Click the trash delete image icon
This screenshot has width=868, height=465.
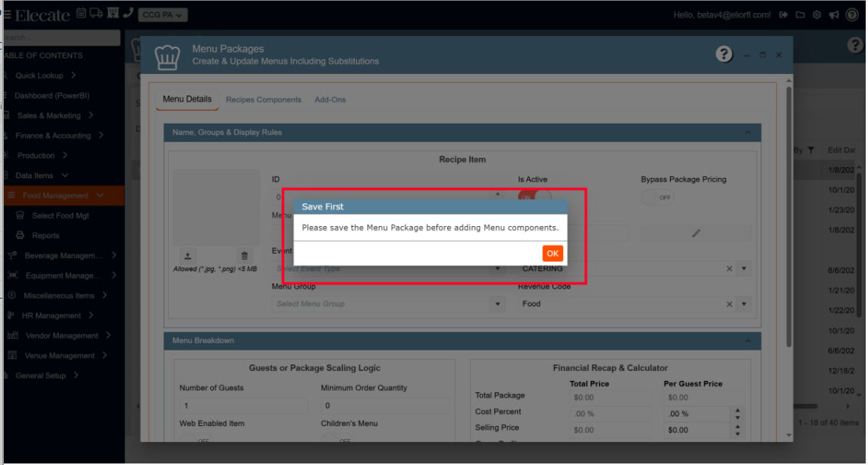click(x=245, y=256)
